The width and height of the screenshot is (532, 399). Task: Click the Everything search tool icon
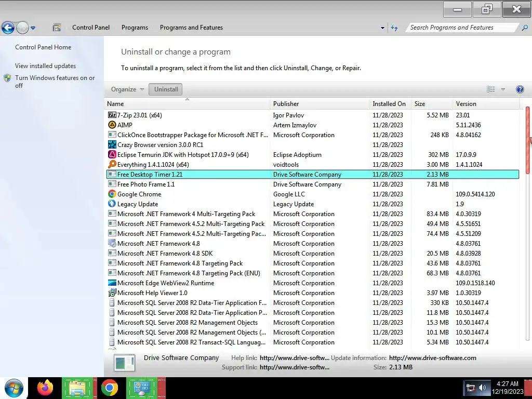click(112, 164)
